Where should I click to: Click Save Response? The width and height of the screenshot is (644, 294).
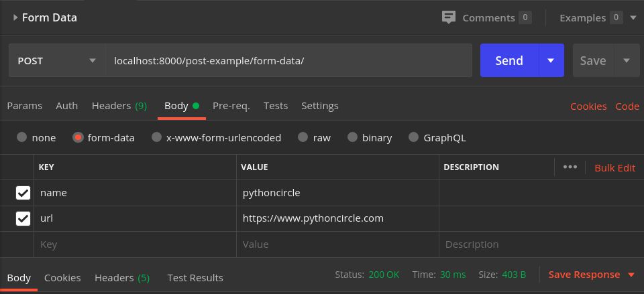[x=584, y=275]
